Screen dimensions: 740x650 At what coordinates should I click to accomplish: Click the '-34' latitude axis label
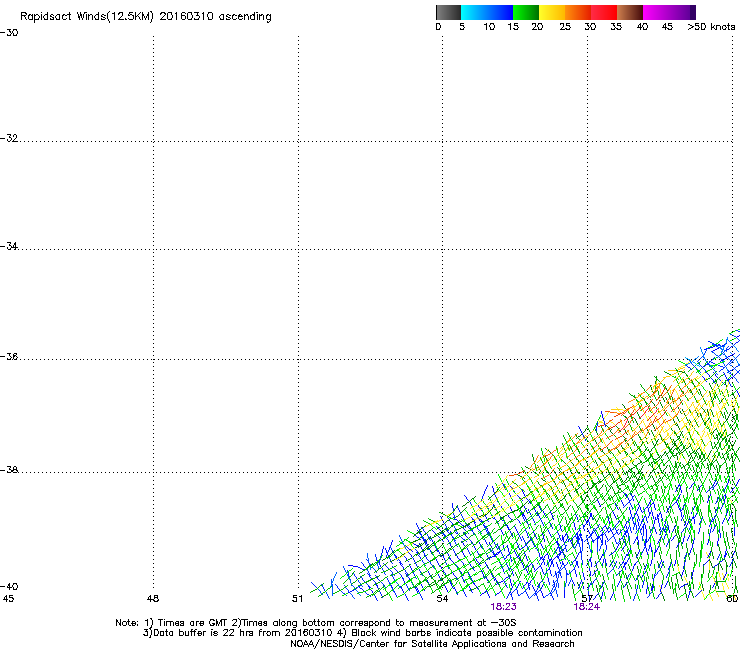click(x=9, y=246)
